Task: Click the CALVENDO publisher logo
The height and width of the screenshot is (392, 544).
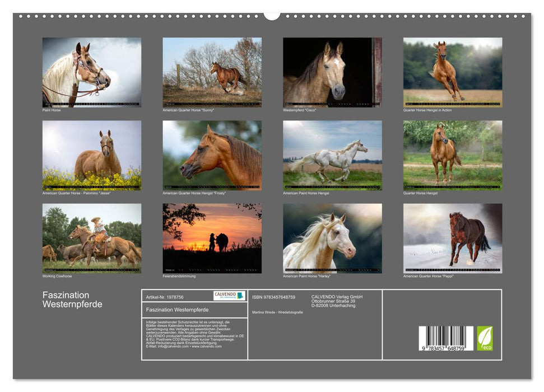Action: [x=228, y=296]
